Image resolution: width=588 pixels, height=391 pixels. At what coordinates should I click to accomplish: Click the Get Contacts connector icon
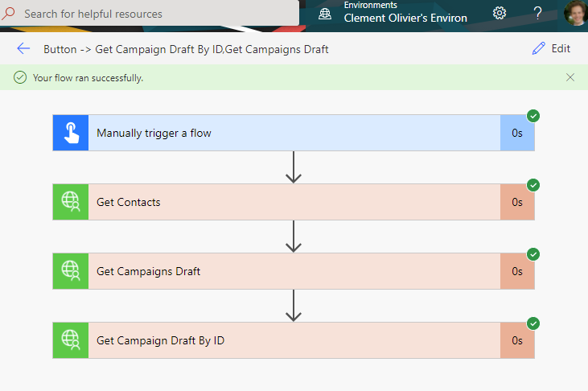71,202
